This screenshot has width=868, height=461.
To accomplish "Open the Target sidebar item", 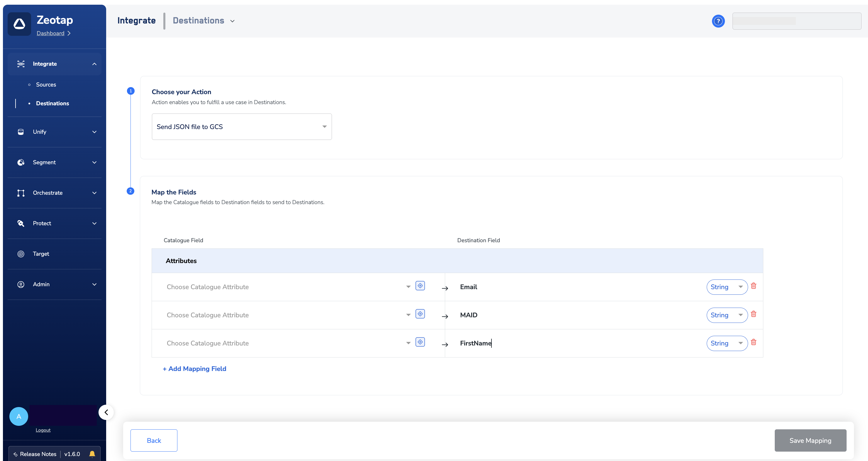I will [x=41, y=254].
